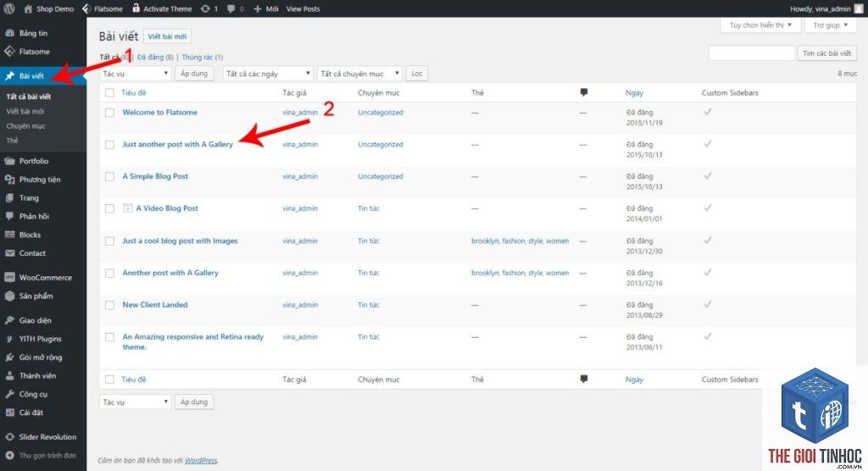Image resolution: width=868 pixels, height=471 pixels.
Task: Click the Cài đặt settings icon
Action: (x=9, y=413)
